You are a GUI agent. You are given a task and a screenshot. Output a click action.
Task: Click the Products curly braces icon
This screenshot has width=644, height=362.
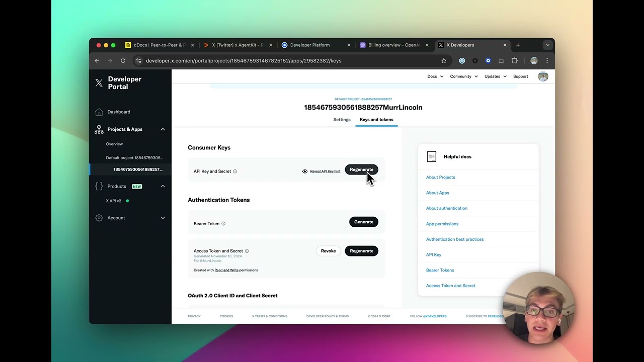[99, 186]
